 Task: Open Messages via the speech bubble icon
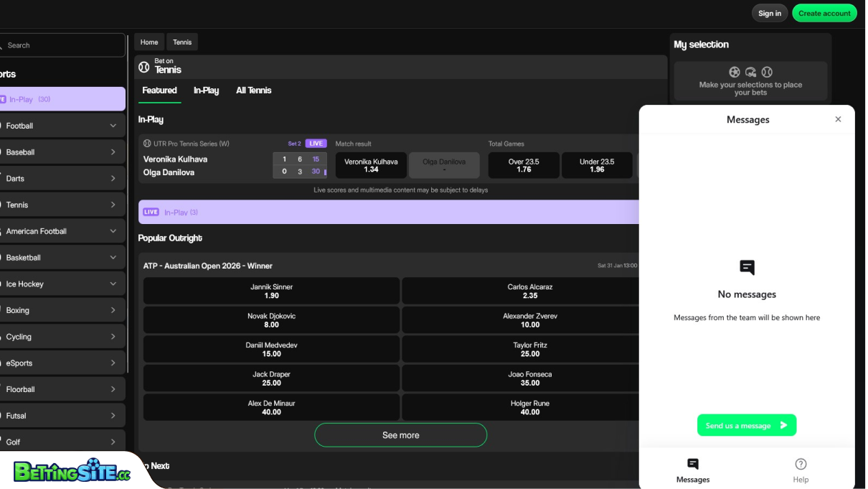pos(692,463)
